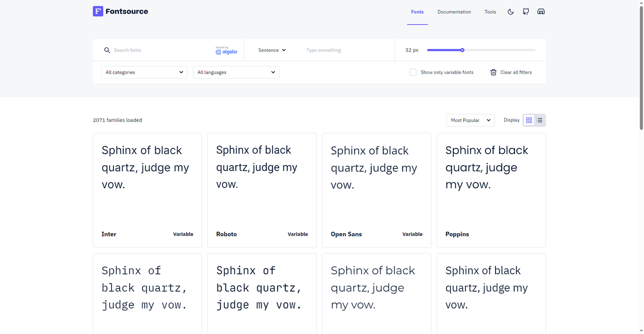Open the Most Popular sort dropdown
644x334 pixels.
tap(470, 120)
